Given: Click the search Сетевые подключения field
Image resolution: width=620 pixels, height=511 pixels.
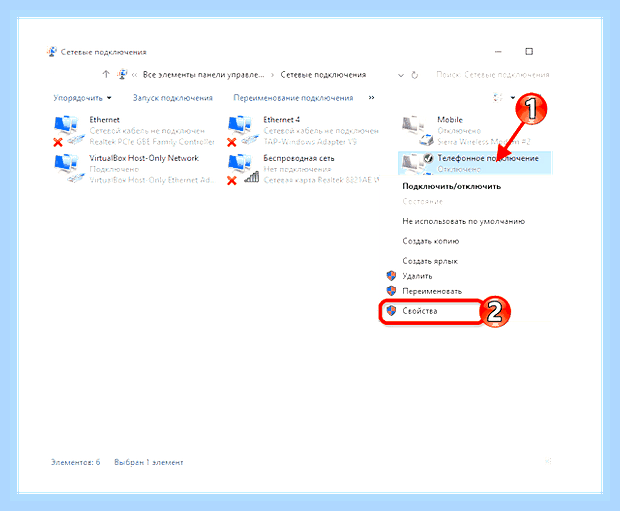Looking at the screenshot, I should point(493,75).
